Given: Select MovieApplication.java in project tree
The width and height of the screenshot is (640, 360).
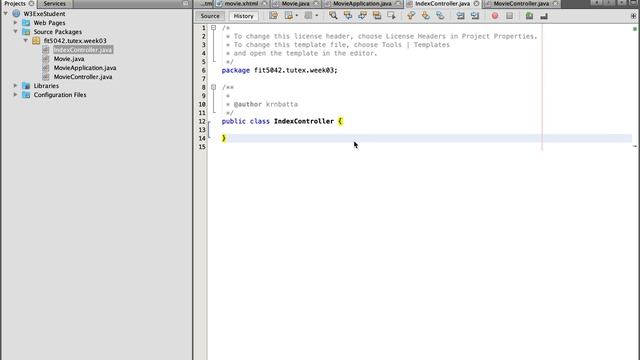Looking at the screenshot, I should coord(85,68).
